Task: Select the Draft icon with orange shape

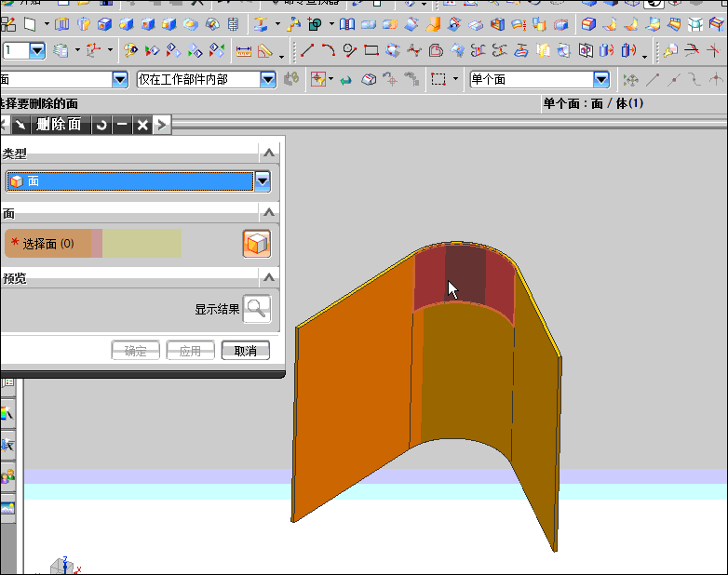Action: (x=433, y=24)
